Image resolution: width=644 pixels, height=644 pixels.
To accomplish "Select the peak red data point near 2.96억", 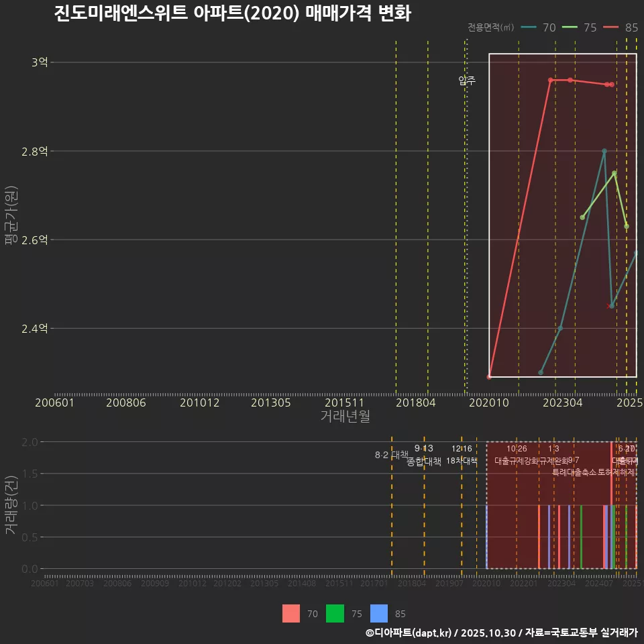I will pyautogui.click(x=551, y=78).
